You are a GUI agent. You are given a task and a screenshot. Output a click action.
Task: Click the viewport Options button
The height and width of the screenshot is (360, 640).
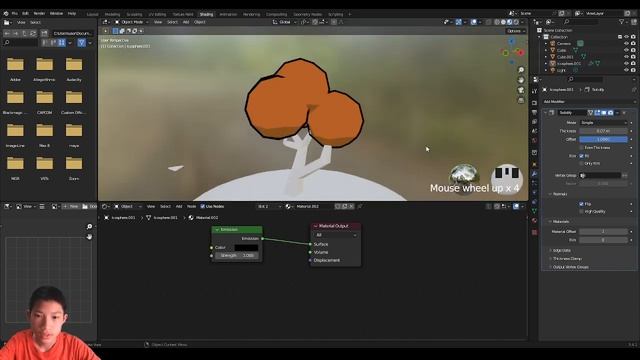coord(516,31)
